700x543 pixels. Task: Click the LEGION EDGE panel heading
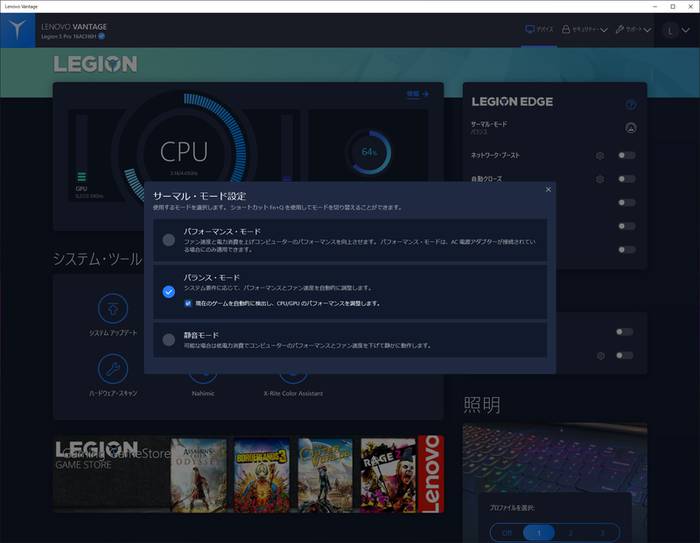[512, 102]
